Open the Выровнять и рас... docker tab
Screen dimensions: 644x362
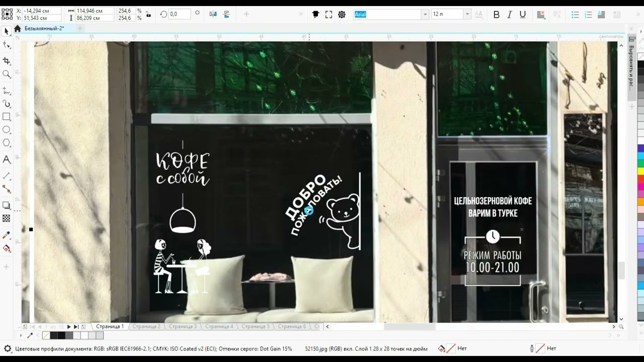[x=631, y=67]
